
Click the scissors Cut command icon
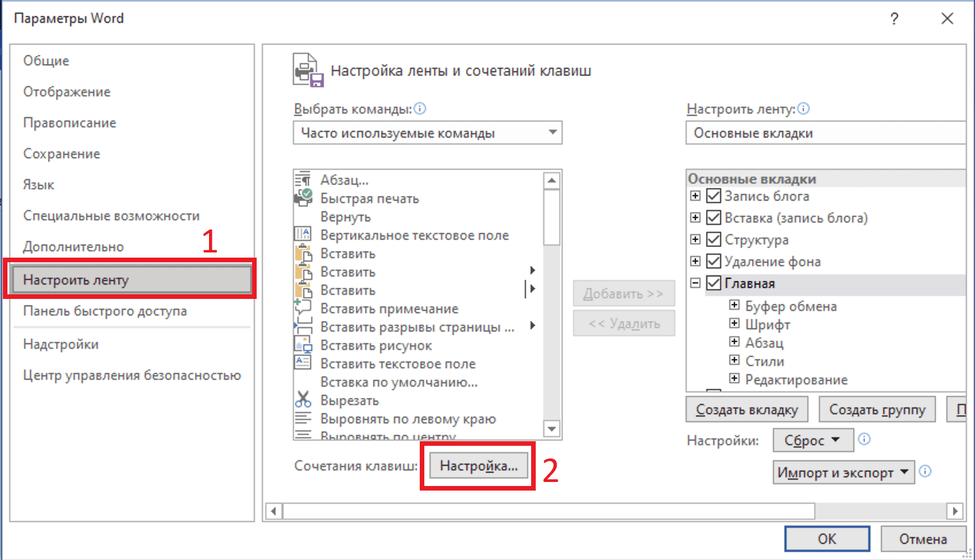click(303, 399)
